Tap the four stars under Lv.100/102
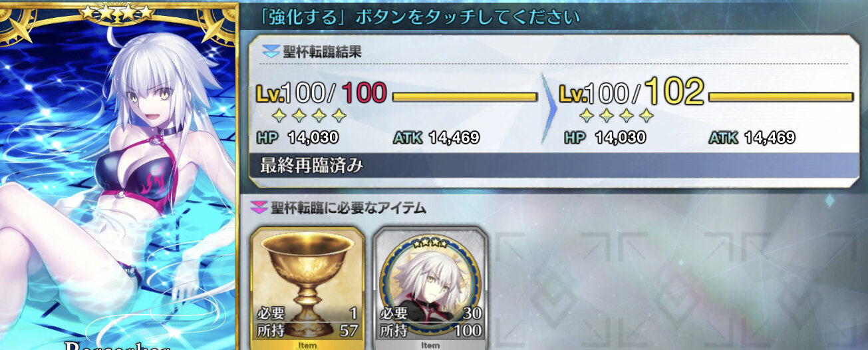 [617, 116]
